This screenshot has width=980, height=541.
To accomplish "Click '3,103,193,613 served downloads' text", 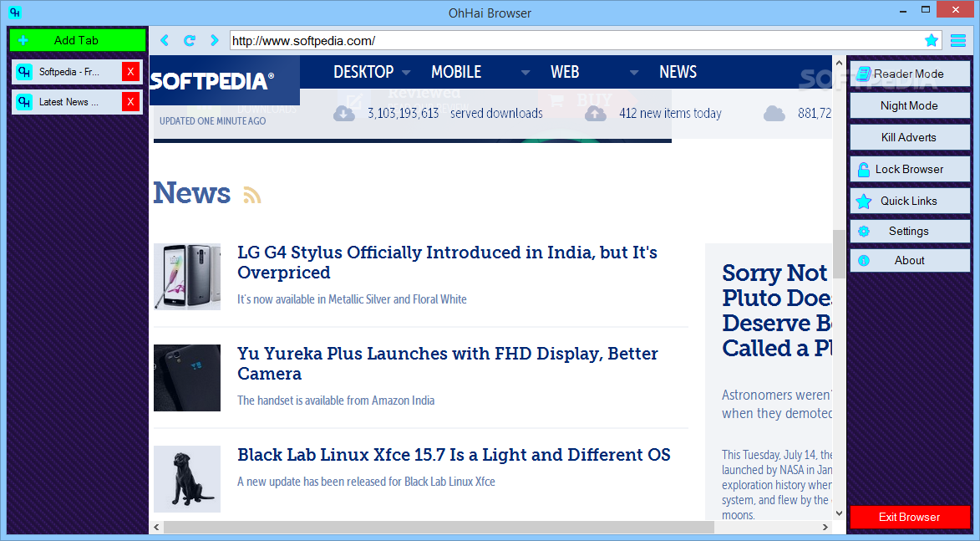I will pyautogui.click(x=455, y=113).
